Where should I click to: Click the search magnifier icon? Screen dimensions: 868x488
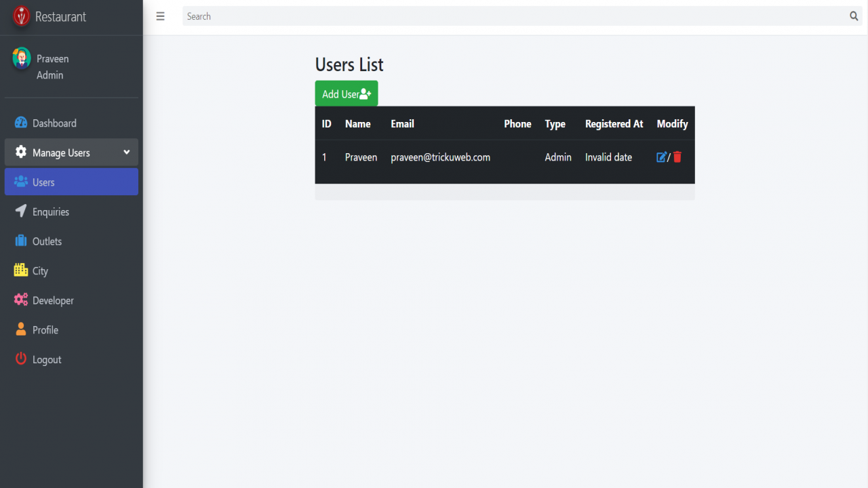(854, 16)
